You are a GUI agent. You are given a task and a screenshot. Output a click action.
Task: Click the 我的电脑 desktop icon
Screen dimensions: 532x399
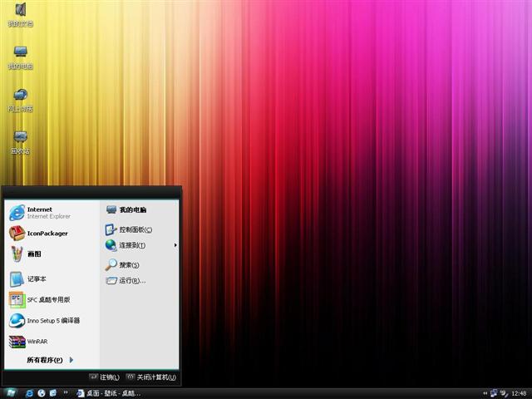pyautogui.click(x=20, y=57)
